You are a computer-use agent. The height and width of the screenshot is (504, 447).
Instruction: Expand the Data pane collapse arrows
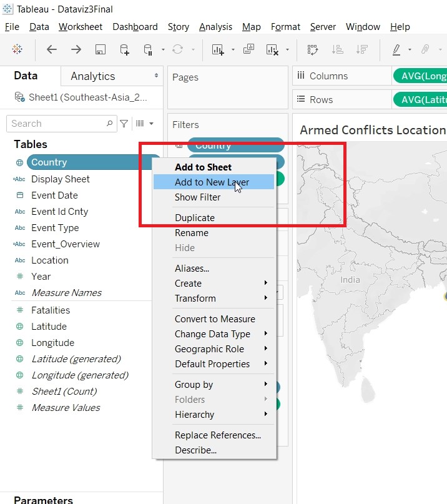click(157, 76)
